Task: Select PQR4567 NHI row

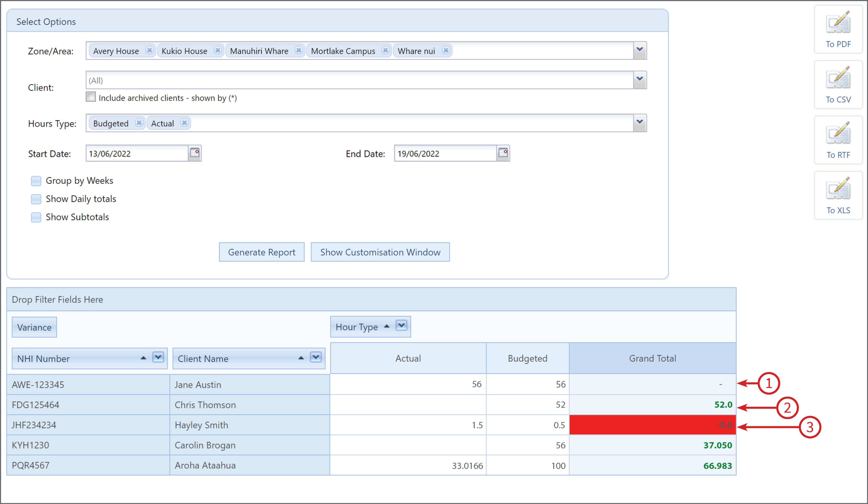Action: tap(88, 465)
